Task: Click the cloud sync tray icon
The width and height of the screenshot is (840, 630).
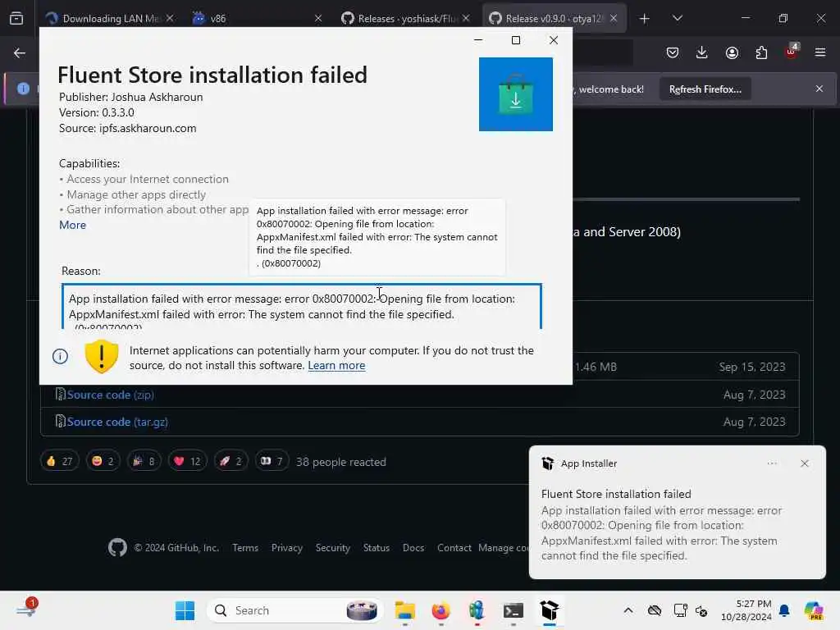Action: coord(654,610)
